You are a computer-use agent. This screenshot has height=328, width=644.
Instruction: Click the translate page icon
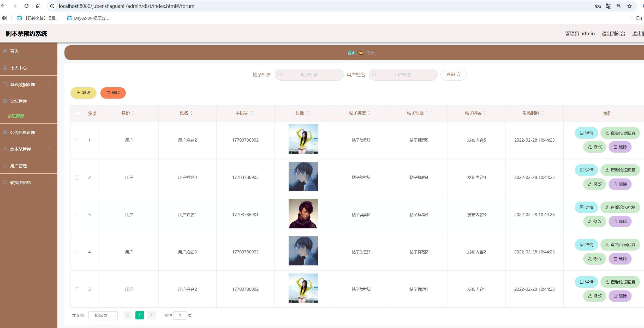click(x=608, y=6)
